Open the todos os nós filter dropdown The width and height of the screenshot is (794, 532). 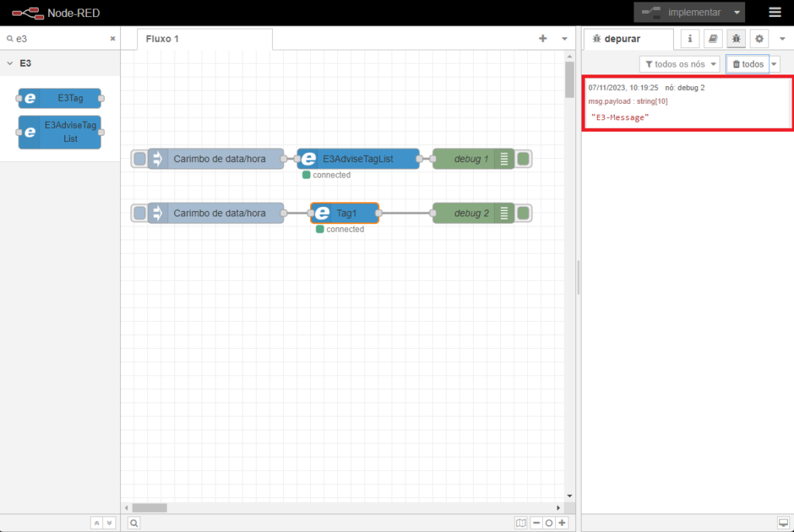[x=679, y=64]
